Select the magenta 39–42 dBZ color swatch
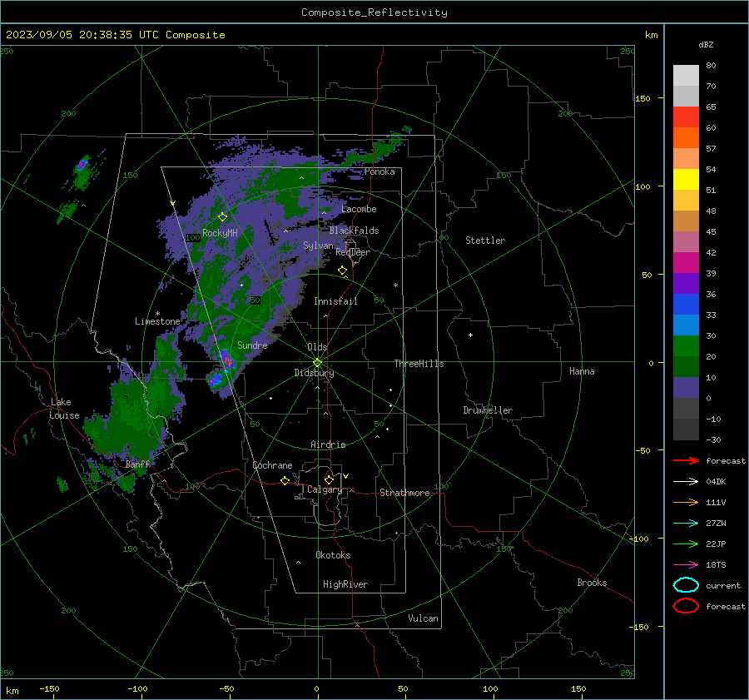 click(686, 263)
